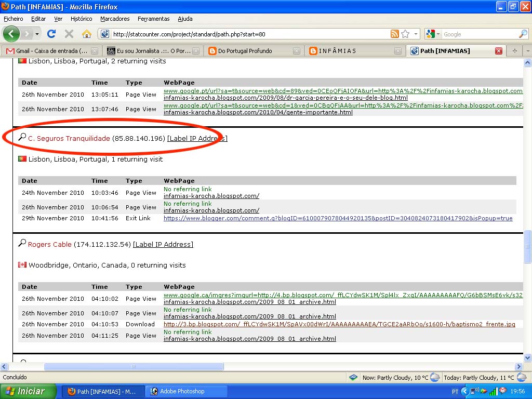Image resolution: width=532 pixels, height=399 pixels.
Task: Reload the page with the refresh icon
Action: (x=51, y=34)
